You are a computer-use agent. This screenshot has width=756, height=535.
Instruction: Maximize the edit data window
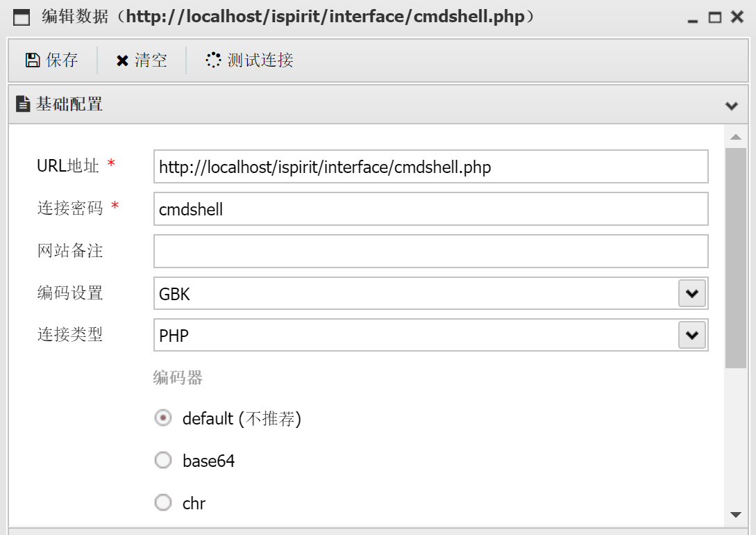(714, 18)
